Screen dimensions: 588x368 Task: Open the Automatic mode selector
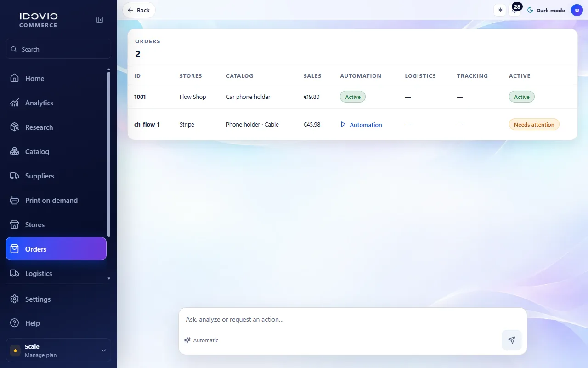201,340
